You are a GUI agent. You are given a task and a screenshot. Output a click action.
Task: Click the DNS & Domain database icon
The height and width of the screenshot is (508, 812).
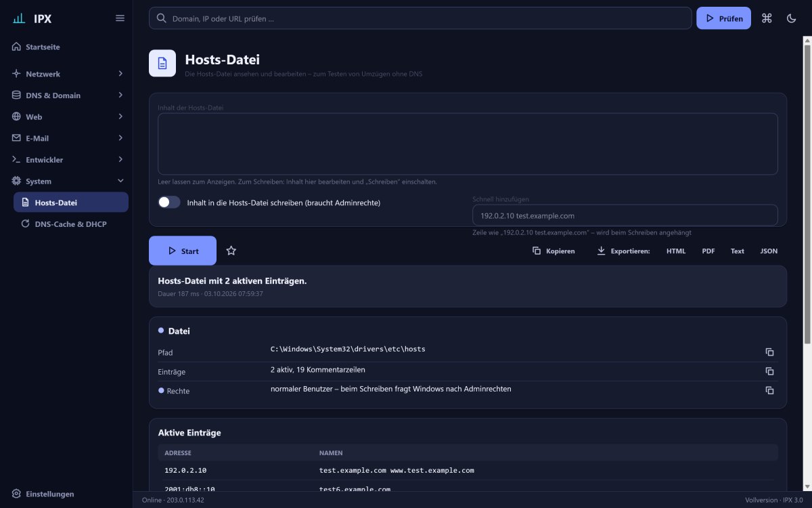click(x=17, y=96)
